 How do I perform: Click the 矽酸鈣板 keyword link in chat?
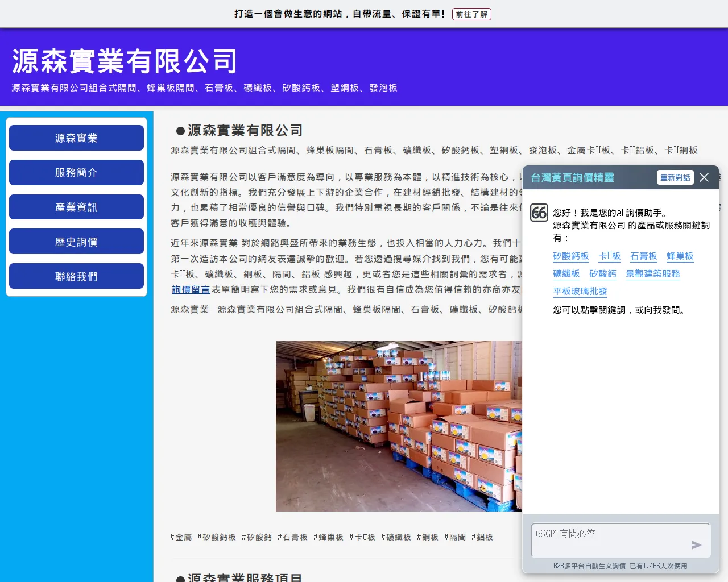coord(571,256)
